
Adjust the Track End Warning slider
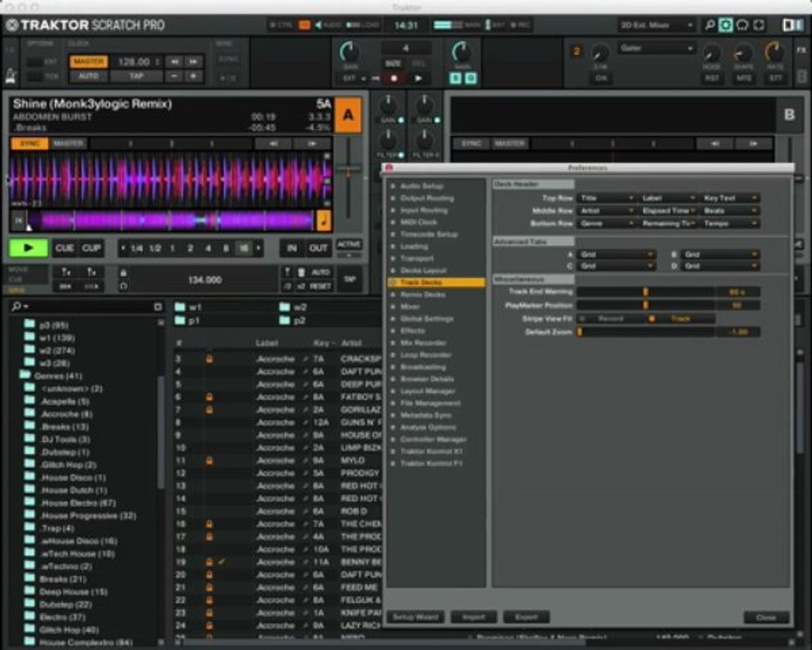pos(645,292)
